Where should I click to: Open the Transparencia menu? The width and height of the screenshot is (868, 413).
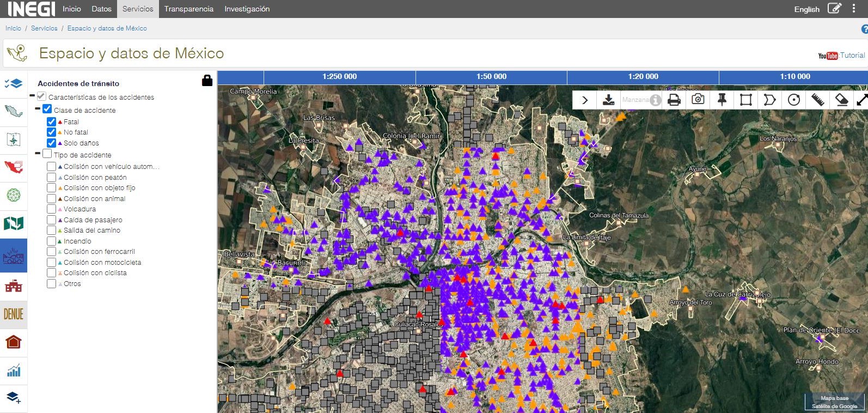point(189,9)
